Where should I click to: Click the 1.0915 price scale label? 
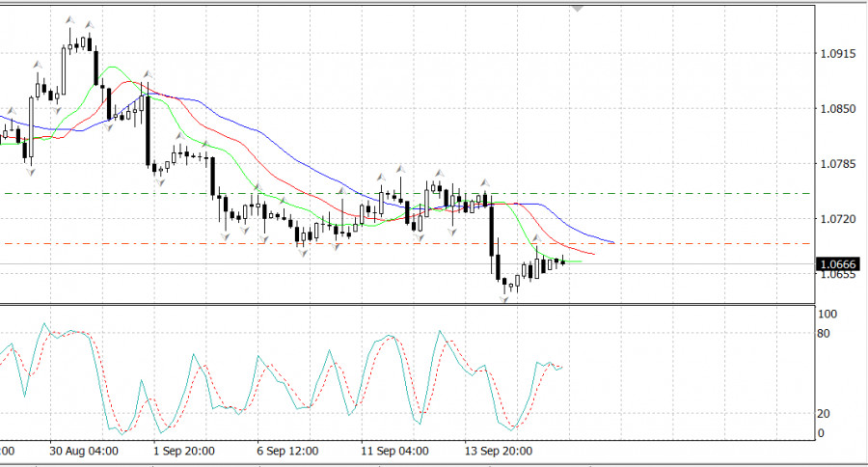pos(837,54)
